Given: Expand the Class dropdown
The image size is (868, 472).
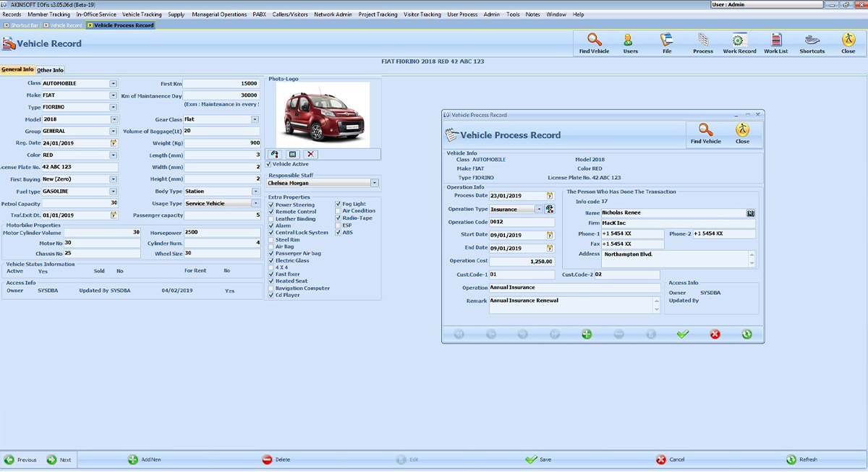Looking at the screenshot, I should 114,83.
